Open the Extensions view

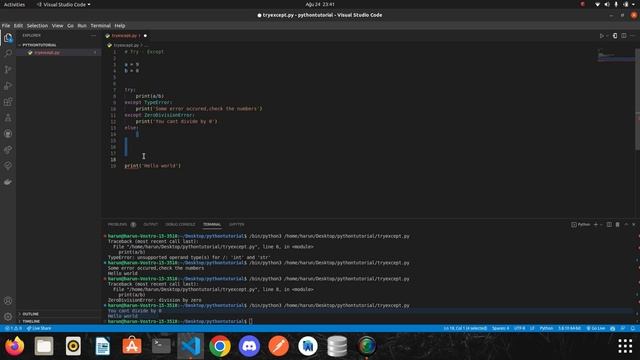pyautogui.click(x=8, y=102)
